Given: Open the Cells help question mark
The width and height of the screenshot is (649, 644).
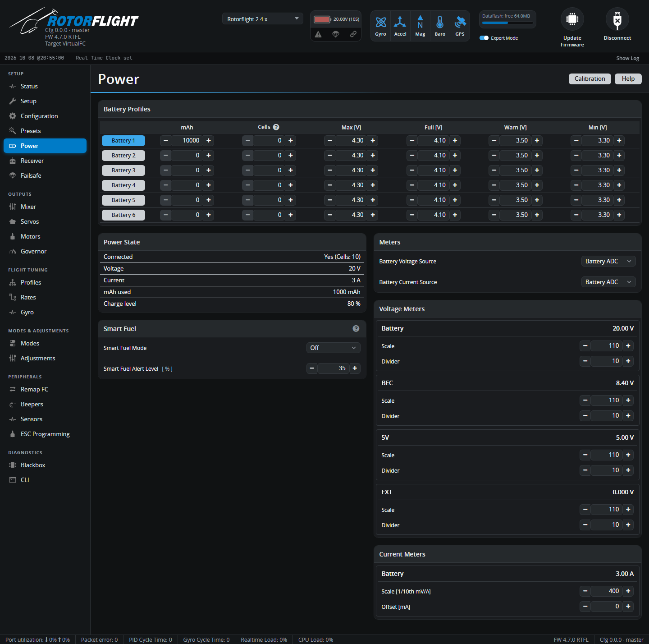Looking at the screenshot, I should [276, 127].
